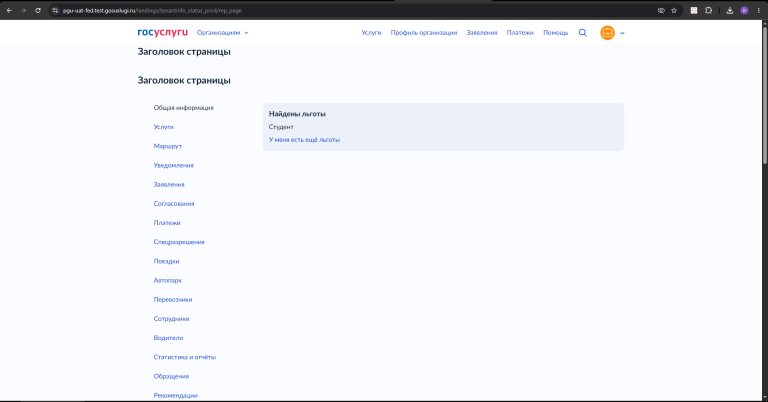This screenshot has height=402, width=768.
Task: Expand the Организациям dropdown
Action: (x=222, y=33)
